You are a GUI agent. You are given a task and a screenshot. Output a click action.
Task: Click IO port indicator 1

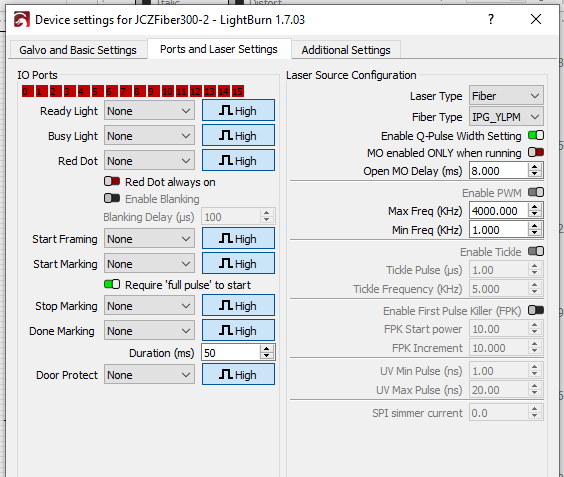pyautogui.click(x=42, y=91)
